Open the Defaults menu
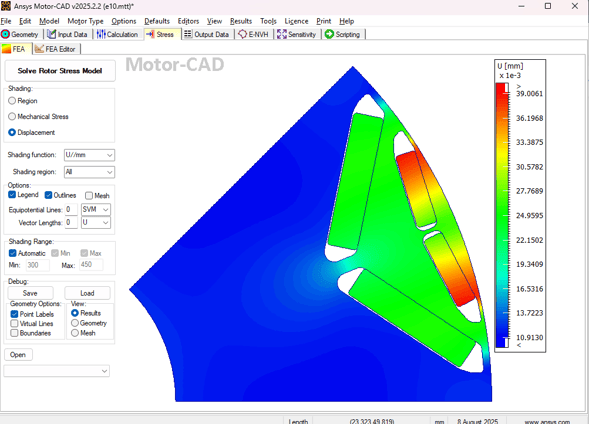589x424 pixels. 157,21
